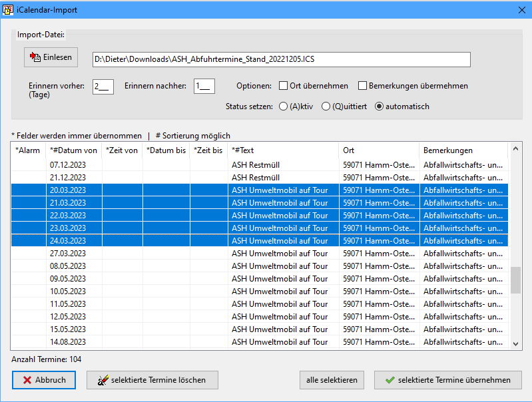532x402 pixels.
Task: Click the *Zeit bis column header
Action: click(208, 150)
